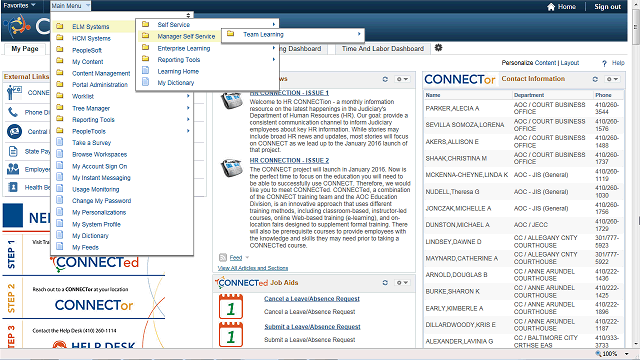Open calendar icon for Cancel Leave Request
The height and width of the screenshot is (360, 640).
231,306
